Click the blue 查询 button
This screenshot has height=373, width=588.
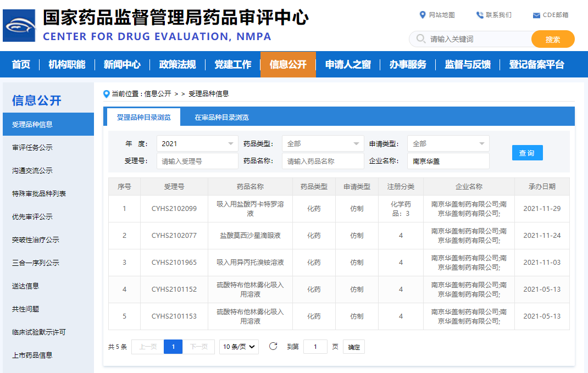[x=527, y=153]
